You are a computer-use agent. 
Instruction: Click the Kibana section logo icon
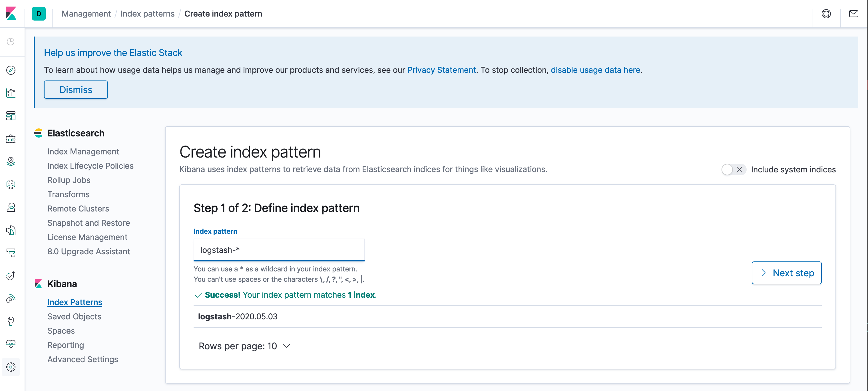[39, 284]
